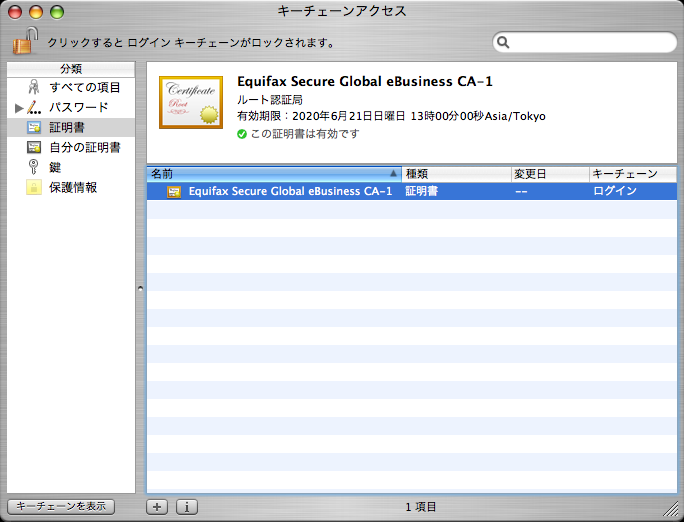Click the キーチェーンを表示 button
684x522 pixels.
pos(61,506)
